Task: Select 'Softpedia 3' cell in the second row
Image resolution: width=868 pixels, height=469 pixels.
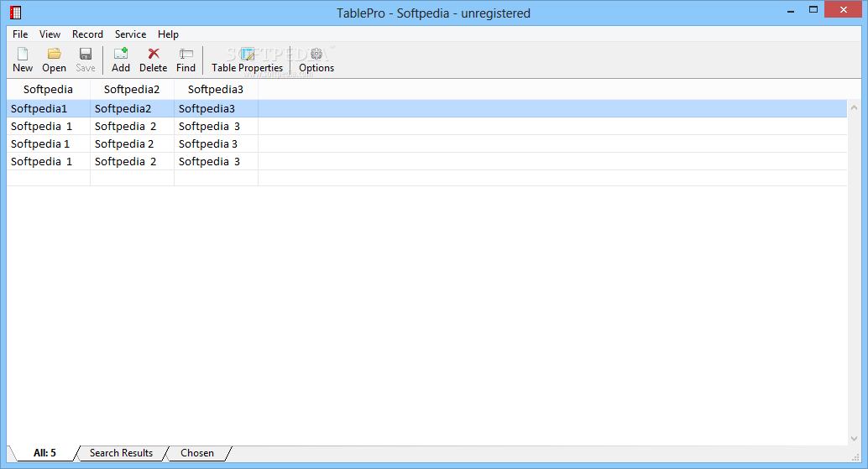Action: pos(216,127)
